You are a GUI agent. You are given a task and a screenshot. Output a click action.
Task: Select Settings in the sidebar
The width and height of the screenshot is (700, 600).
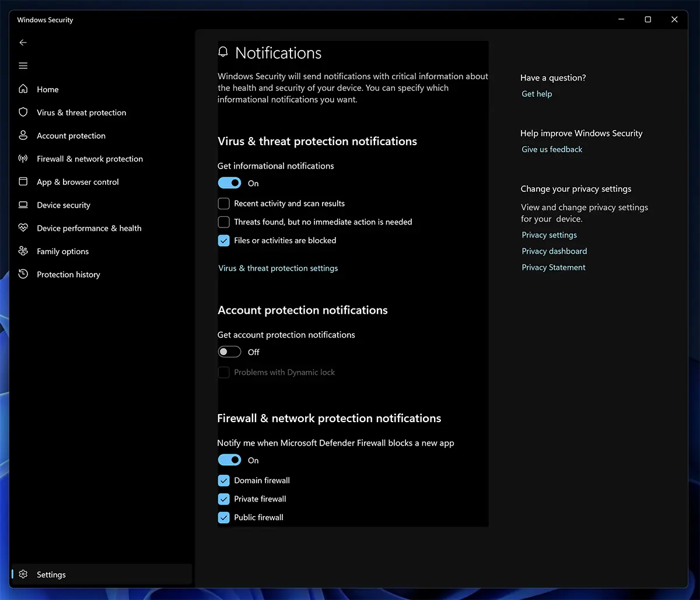coord(101,574)
